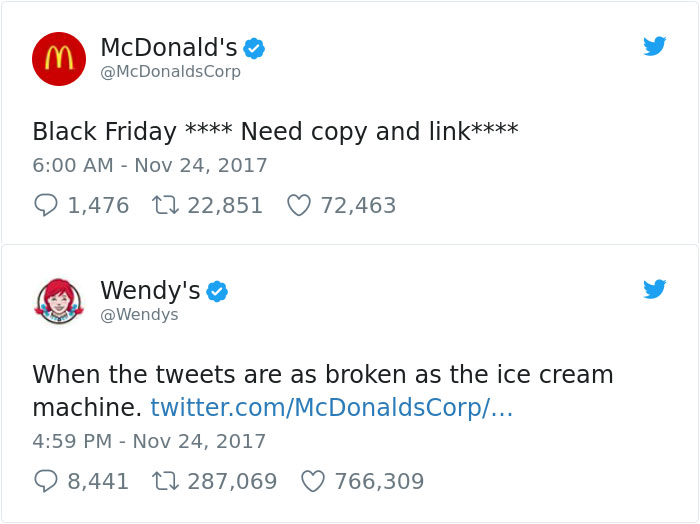
Task: Click Wendy's verified badge icon
Action: [217, 291]
